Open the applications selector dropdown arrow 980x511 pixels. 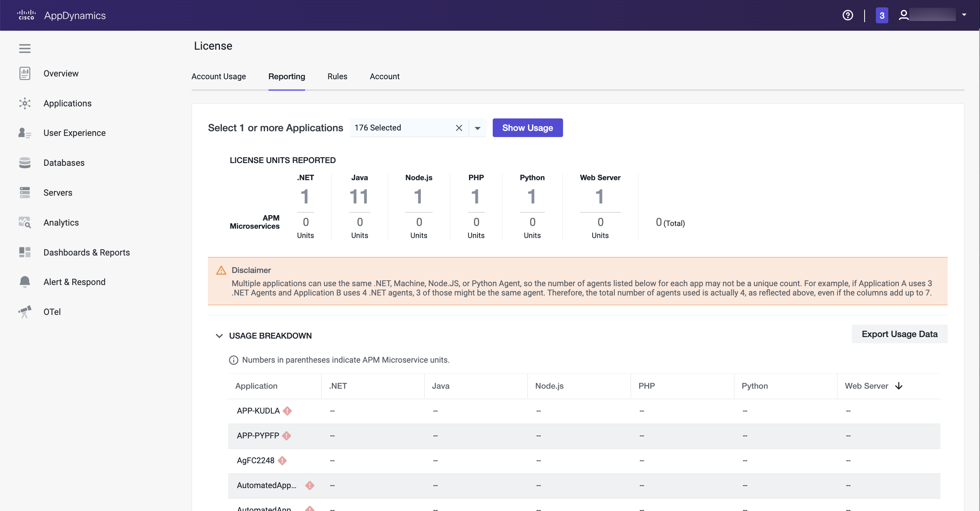pos(478,128)
